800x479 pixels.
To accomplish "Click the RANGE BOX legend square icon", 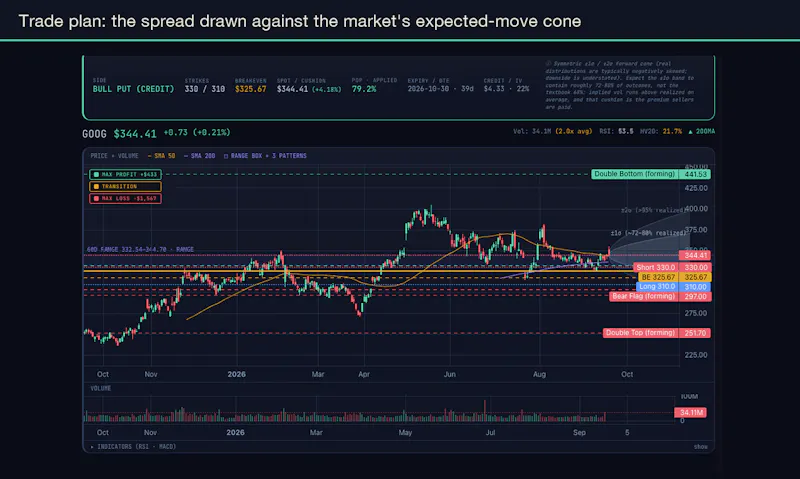I will 226,156.
